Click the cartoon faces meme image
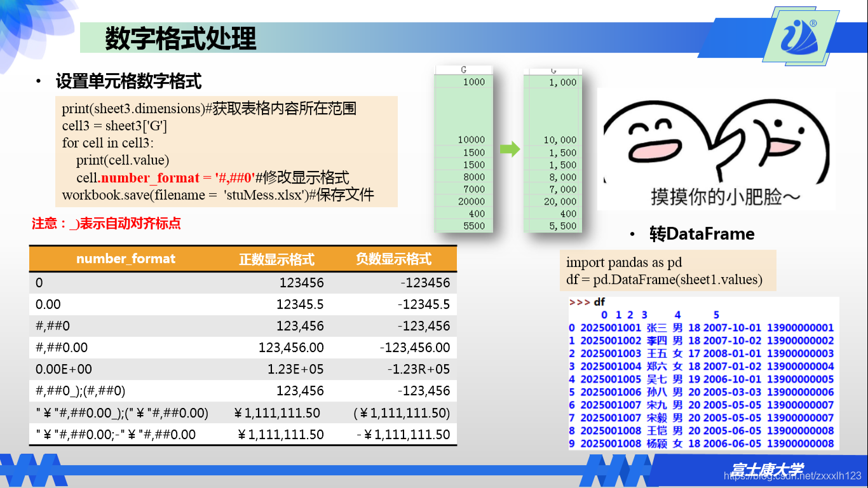This screenshot has width=868, height=488. [716, 149]
